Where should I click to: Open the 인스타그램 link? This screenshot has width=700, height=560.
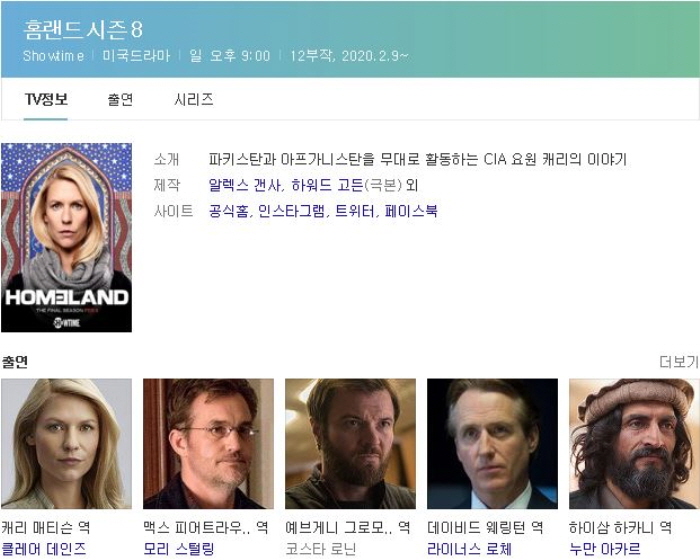point(292,211)
